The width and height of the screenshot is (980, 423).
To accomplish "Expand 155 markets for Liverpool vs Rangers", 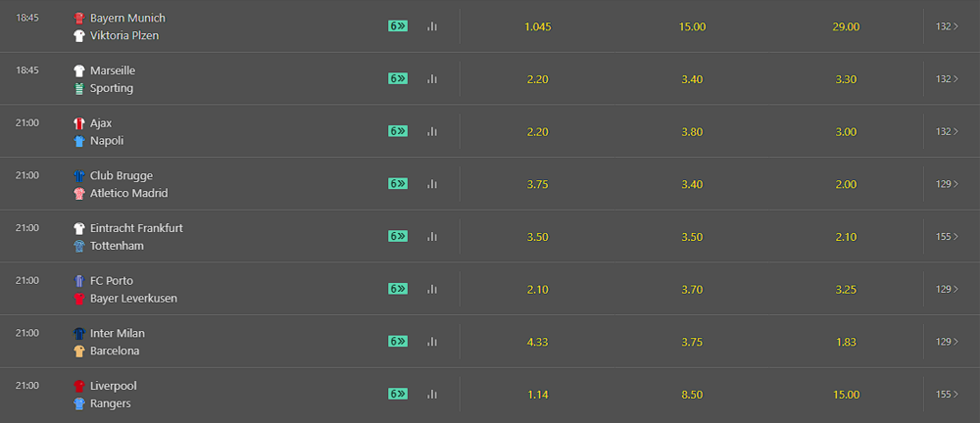I will tap(947, 395).
